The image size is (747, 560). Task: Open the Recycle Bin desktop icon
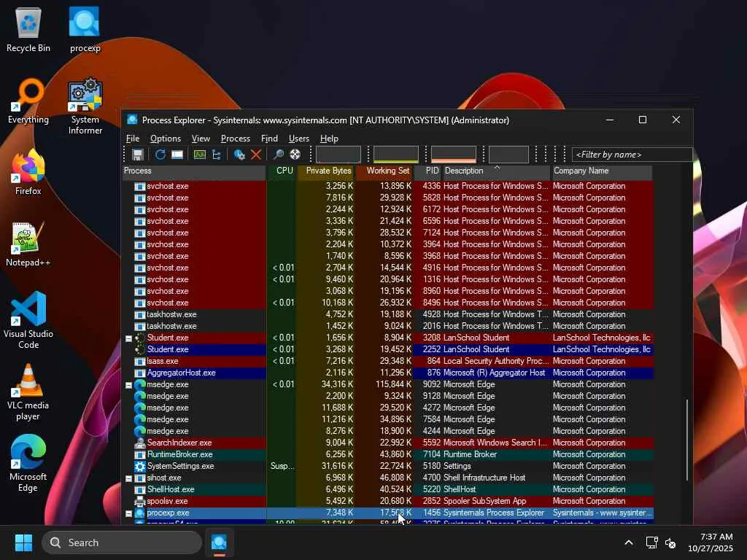pos(28,29)
